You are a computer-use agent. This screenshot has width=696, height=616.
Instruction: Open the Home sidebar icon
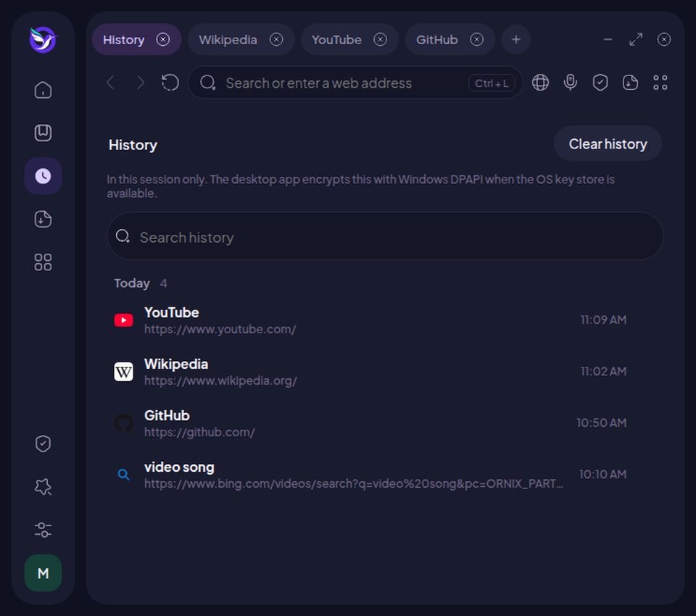point(43,90)
